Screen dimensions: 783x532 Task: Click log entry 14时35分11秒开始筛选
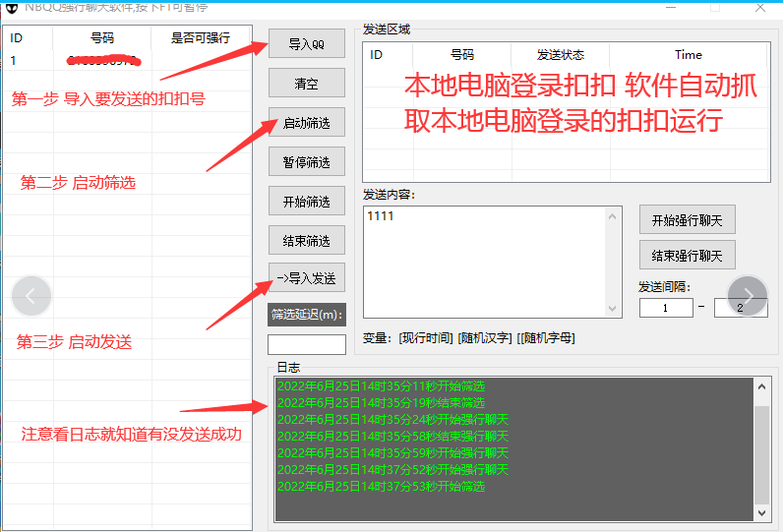(381, 386)
